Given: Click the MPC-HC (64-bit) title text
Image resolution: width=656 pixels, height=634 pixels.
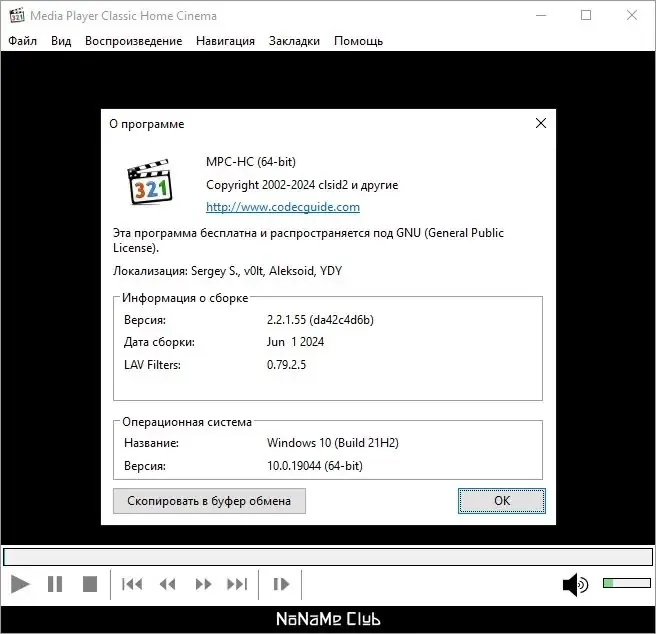Looking at the screenshot, I should tap(251, 162).
